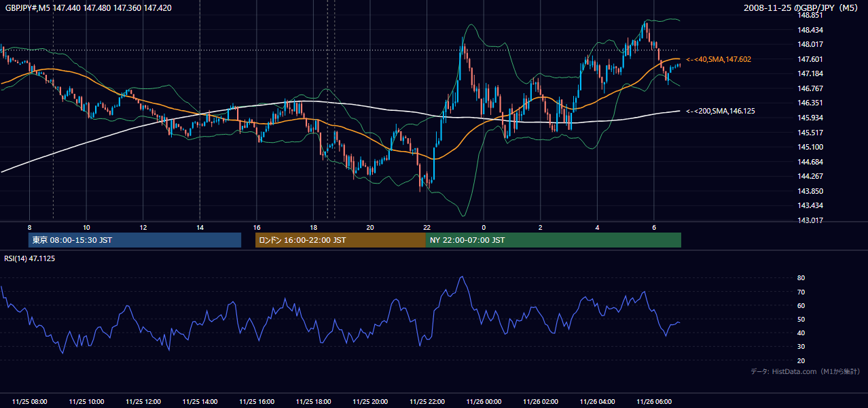The height and width of the screenshot is (408, 868).
Task: Click the 11/25 14:00 bottom time label
Action: (x=200, y=402)
